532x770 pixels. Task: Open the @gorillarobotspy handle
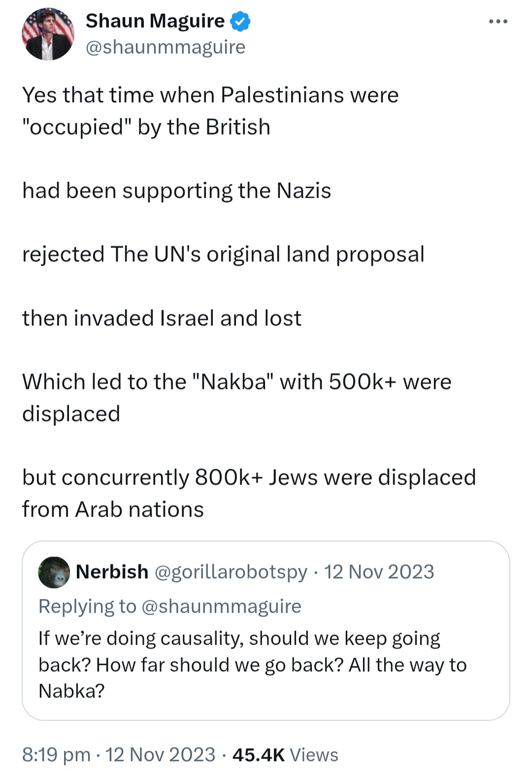tap(231, 572)
